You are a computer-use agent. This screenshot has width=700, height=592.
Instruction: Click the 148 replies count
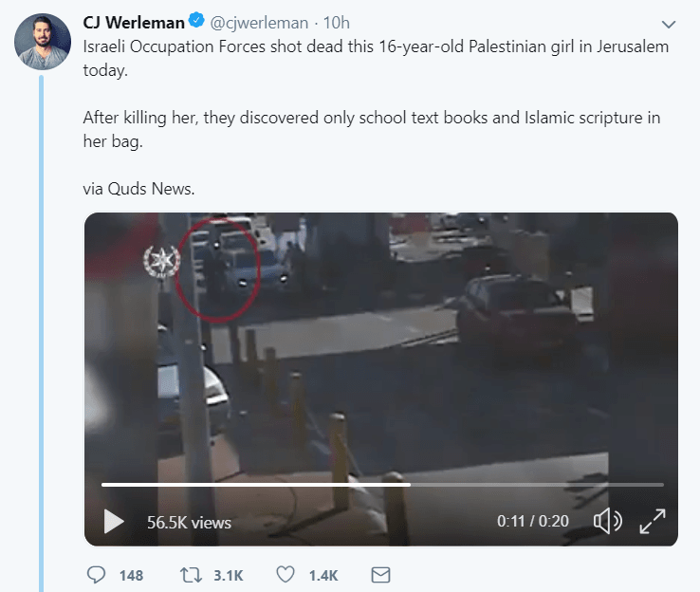click(131, 576)
